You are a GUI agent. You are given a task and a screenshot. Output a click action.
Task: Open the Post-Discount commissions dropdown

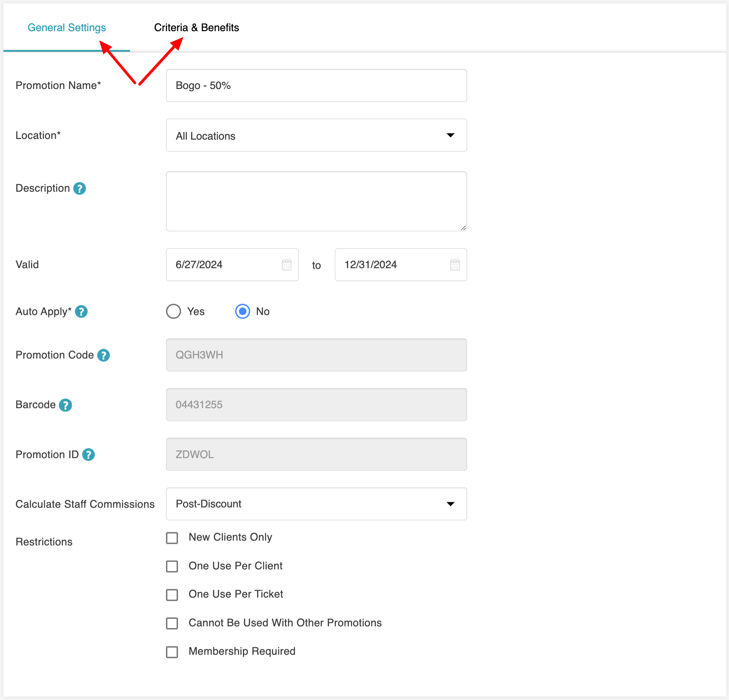coord(316,504)
